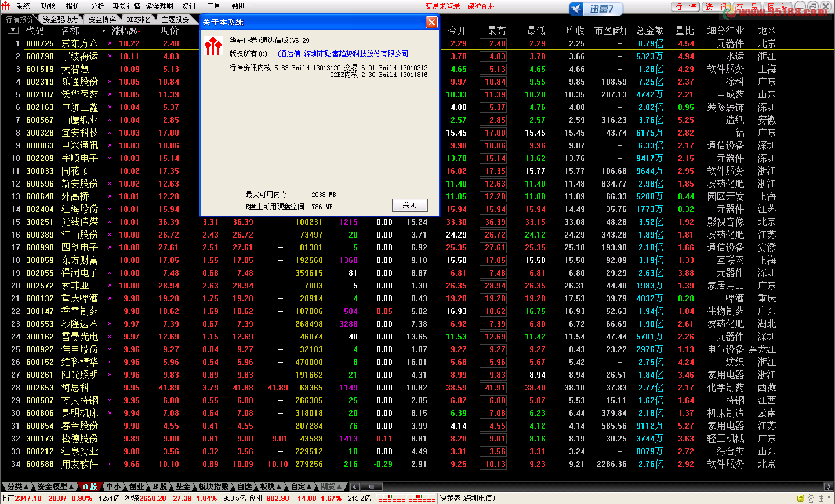Open the 紫金理财 menu
This screenshot has height=504, width=835.
point(159,6)
